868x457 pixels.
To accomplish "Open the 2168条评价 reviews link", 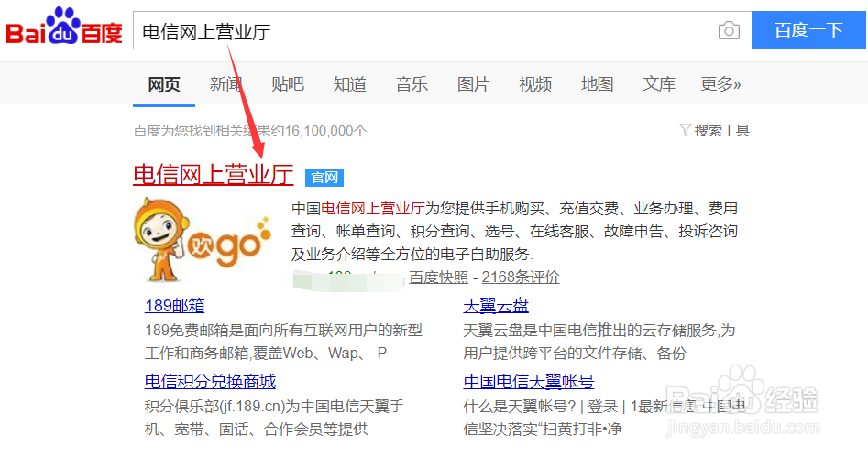I will coord(521,277).
